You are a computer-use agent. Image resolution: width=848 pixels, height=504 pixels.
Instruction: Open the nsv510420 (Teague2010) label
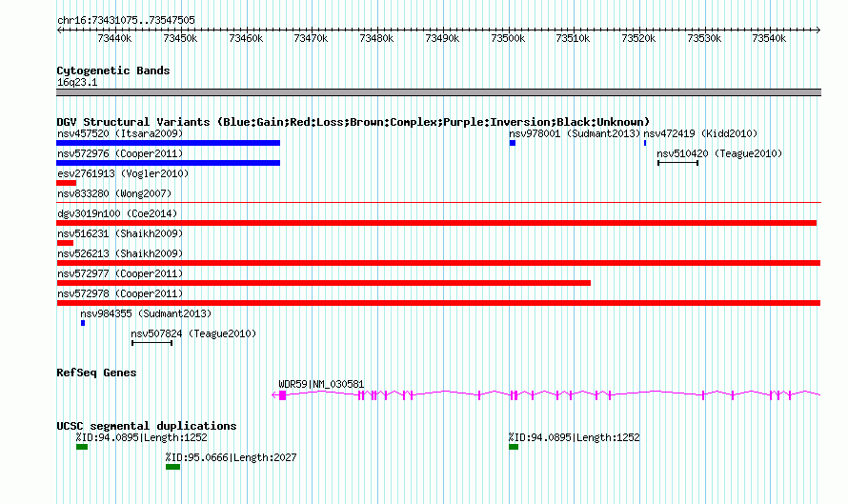point(719,153)
